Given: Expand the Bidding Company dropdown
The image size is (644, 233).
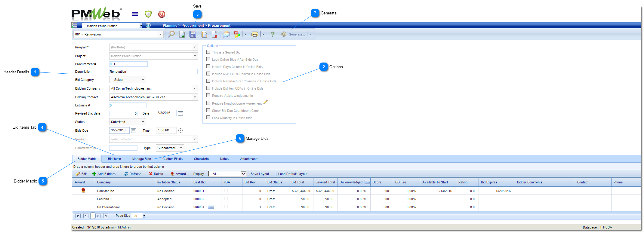Looking at the screenshot, I should pyautogui.click(x=195, y=88).
